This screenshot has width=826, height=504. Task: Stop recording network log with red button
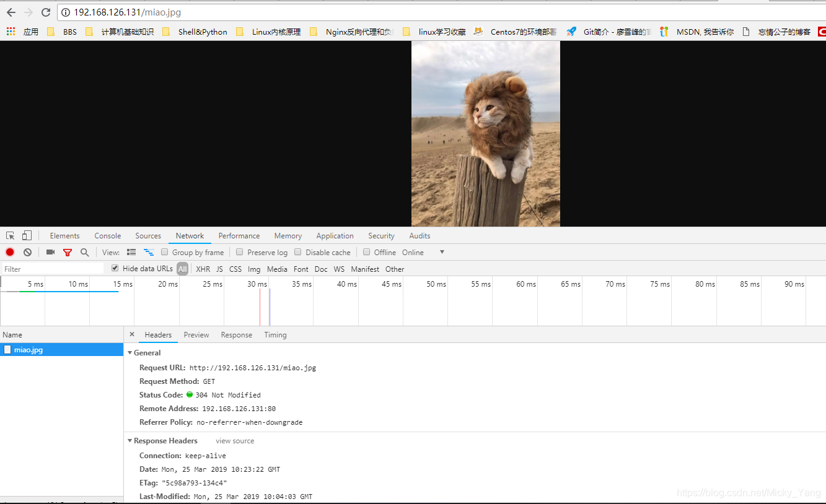point(10,252)
